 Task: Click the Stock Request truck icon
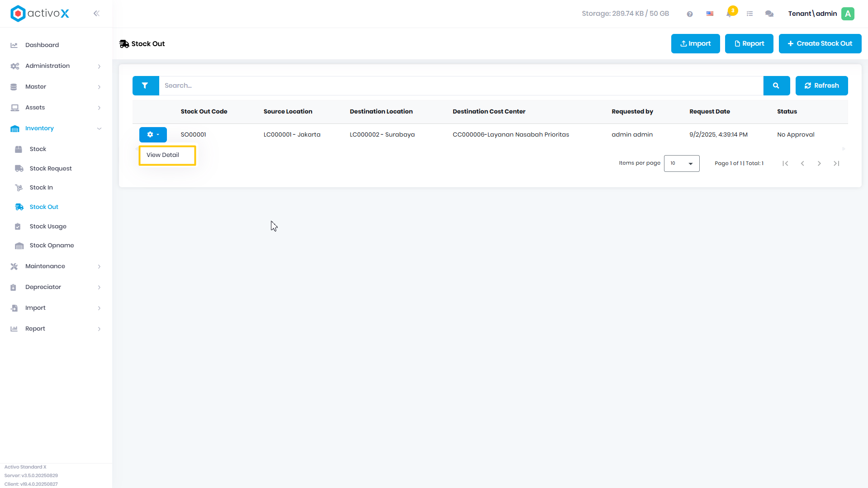pos(19,169)
